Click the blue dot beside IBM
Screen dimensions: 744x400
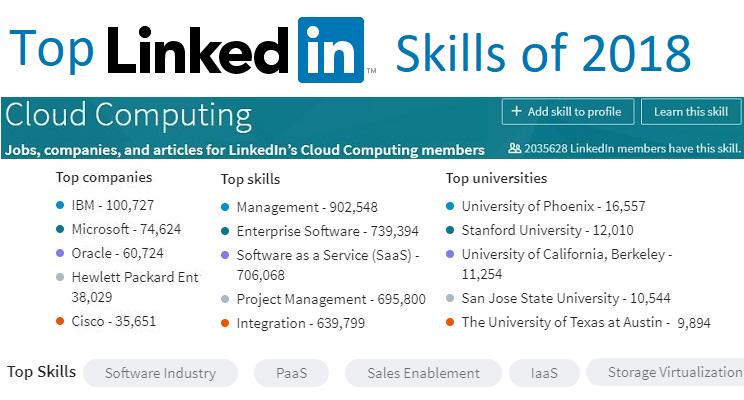tap(61, 205)
